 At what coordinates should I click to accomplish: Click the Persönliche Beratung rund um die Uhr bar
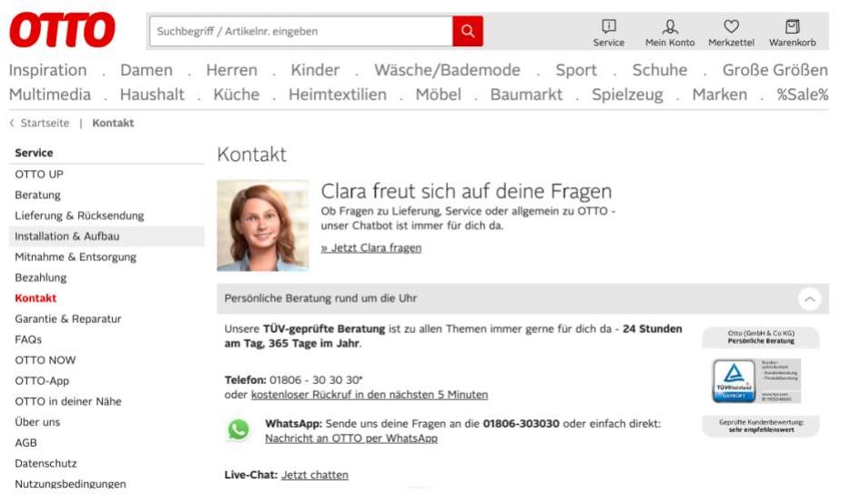522,298
